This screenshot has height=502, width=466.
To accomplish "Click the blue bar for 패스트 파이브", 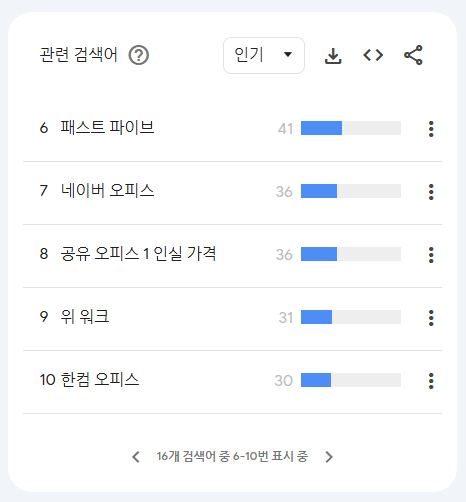I will click(321, 128).
